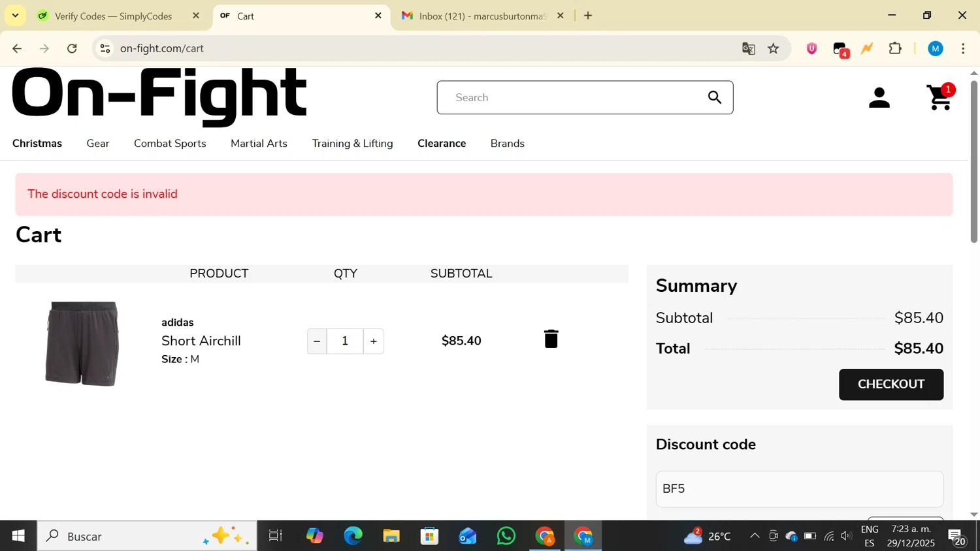Open the Bitwarden shield extension icon
Screen dimensions: 980x551
(811, 49)
